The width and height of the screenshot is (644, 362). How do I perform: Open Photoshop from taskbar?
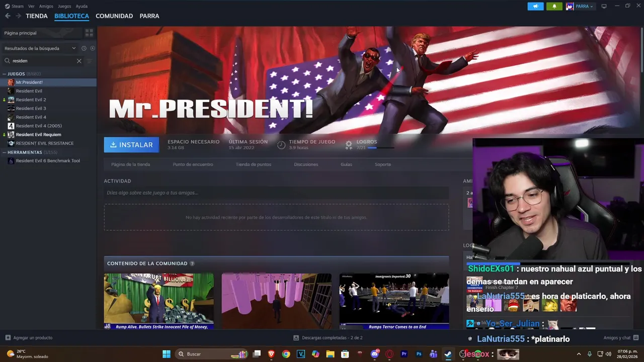pos(419,354)
